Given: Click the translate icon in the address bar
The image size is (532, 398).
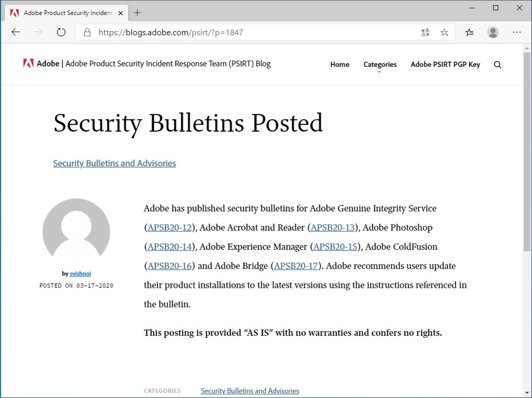Looking at the screenshot, I should point(425,32).
